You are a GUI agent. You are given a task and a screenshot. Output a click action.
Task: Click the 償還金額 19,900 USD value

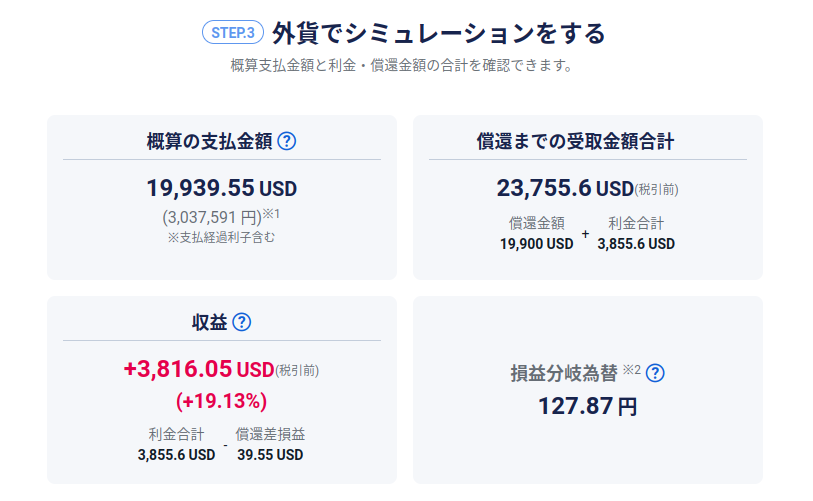point(537,243)
